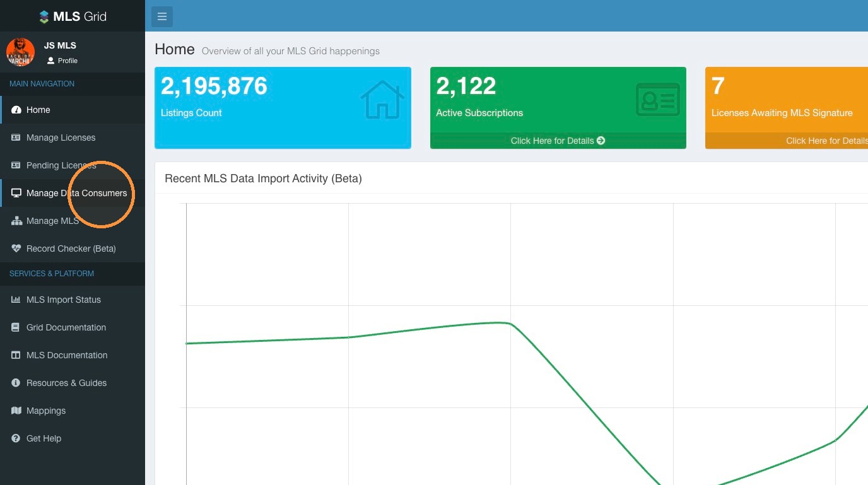The height and width of the screenshot is (485, 868).
Task: Open Active Subscriptions details link
Action: click(558, 141)
